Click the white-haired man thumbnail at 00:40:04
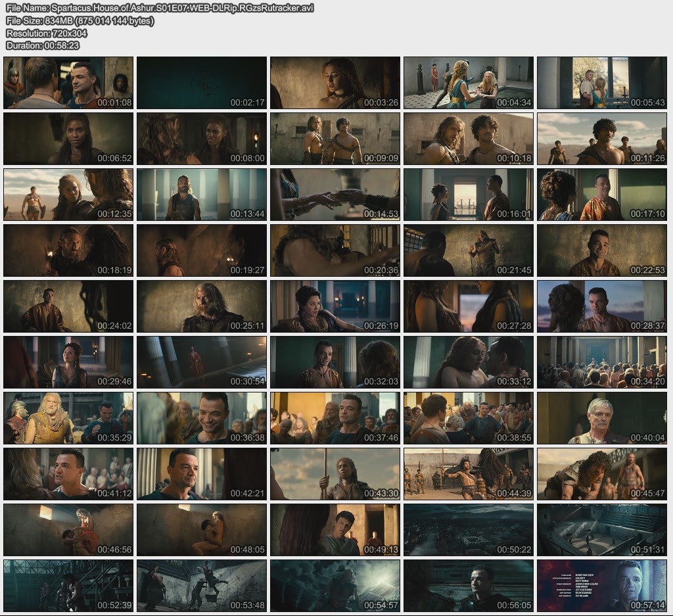The height and width of the screenshot is (616, 673). [x=602, y=418]
